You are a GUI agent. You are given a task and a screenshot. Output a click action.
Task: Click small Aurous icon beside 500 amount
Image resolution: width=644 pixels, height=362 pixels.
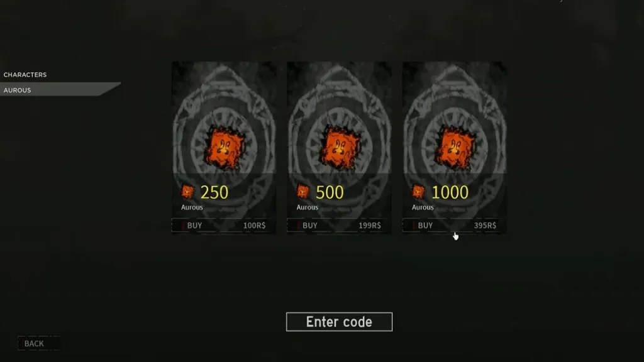[303, 192]
